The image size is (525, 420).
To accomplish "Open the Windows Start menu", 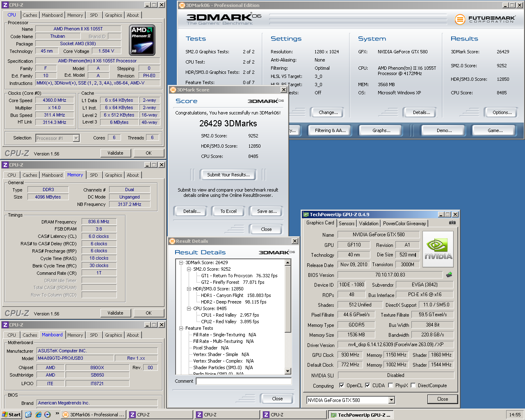I will tap(11, 415).
